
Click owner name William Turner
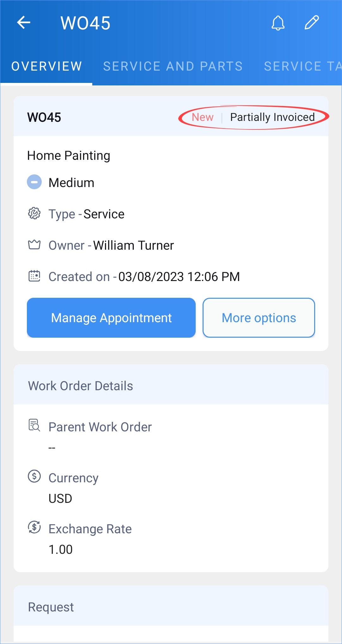[x=134, y=245]
